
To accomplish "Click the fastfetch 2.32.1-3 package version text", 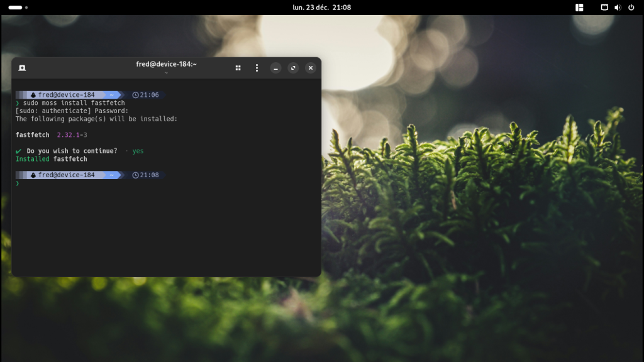I will [72, 135].
